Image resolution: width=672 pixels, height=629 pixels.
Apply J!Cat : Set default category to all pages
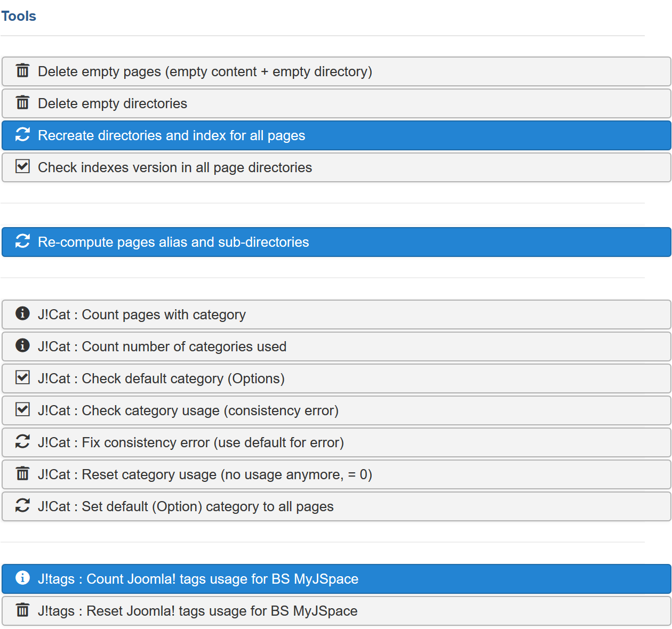click(x=337, y=506)
